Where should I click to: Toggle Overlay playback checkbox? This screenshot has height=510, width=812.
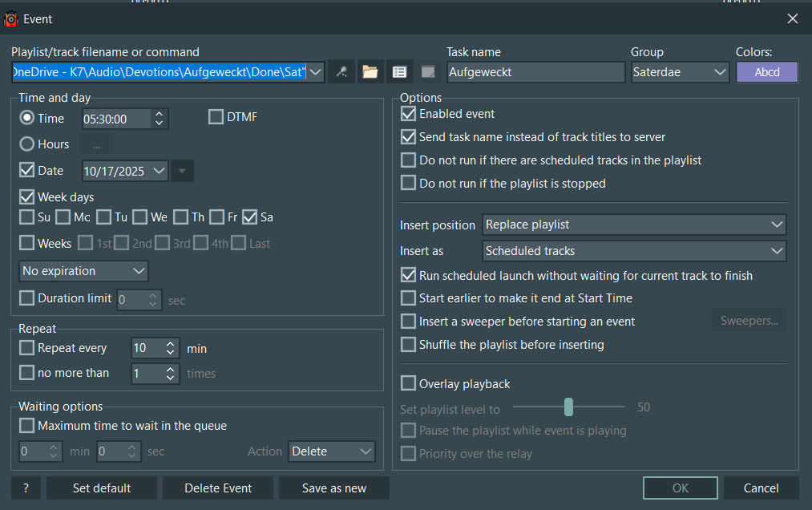(x=409, y=383)
